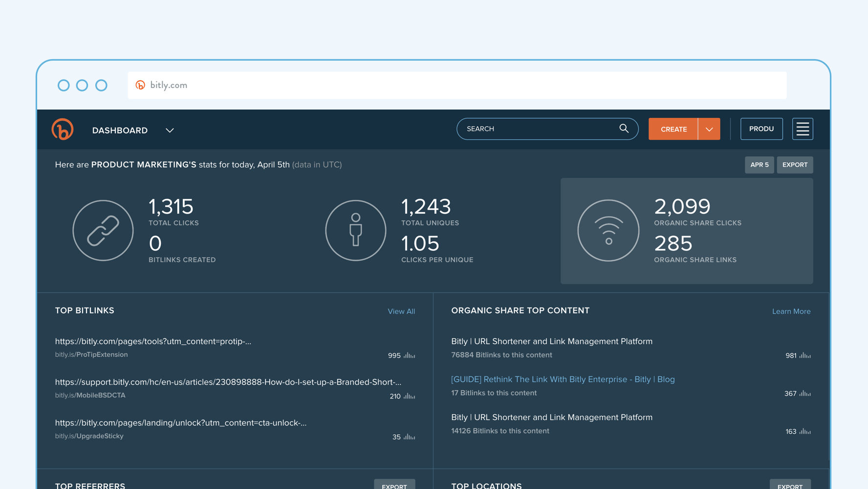Open the stats chart icon next to 995
Viewport: 868px width, 489px height.
[410, 356]
